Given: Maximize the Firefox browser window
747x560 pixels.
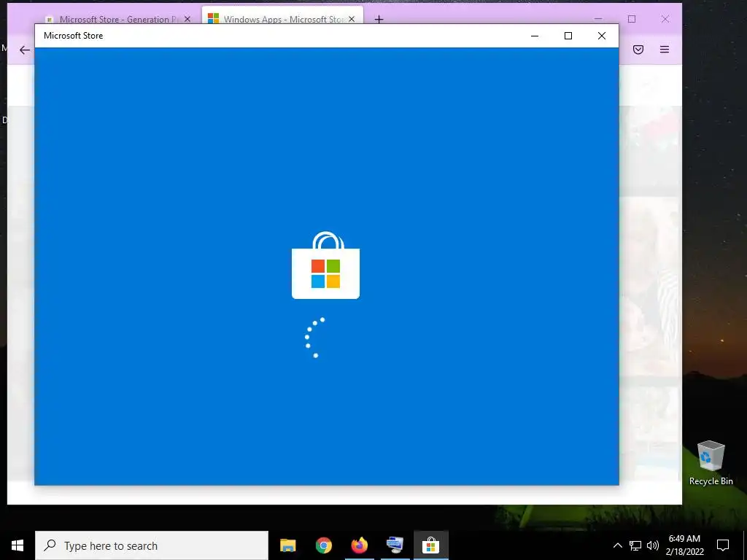Looking at the screenshot, I should click(x=632, y=19).
